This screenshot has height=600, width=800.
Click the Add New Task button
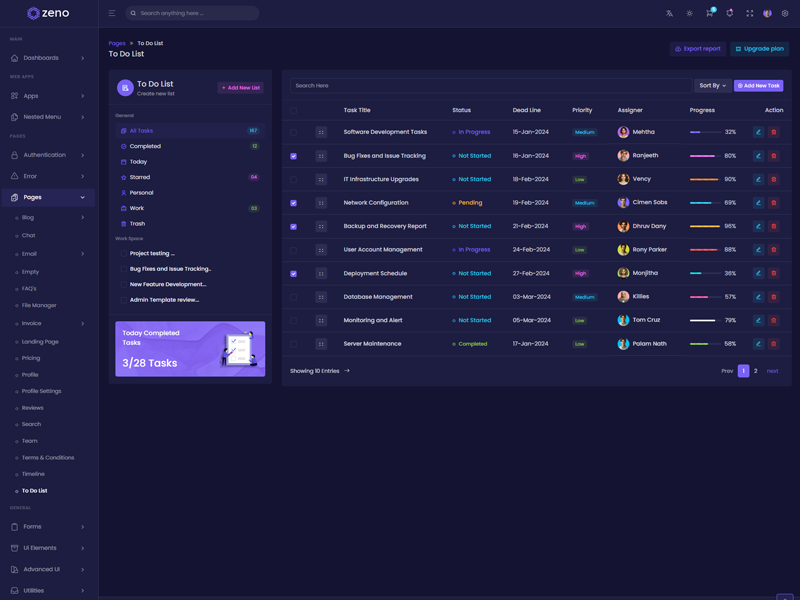(758, 86)
